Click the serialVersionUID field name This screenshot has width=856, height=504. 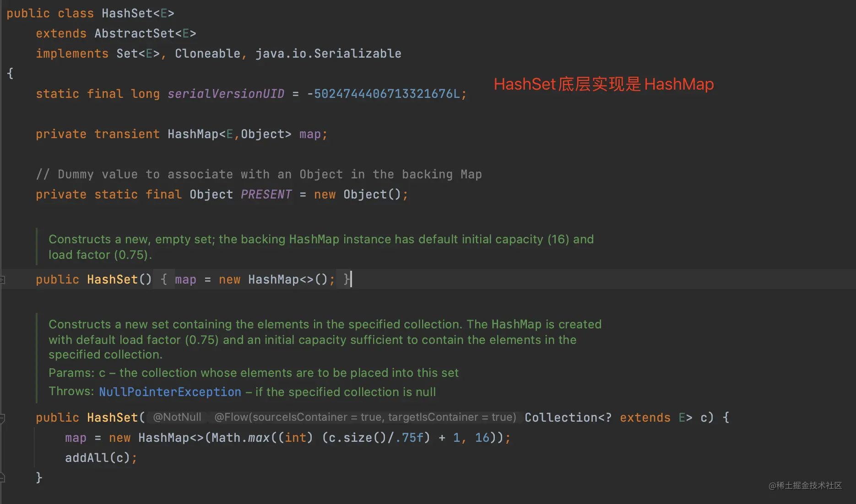pyautogui.click(x=226, y=94)
